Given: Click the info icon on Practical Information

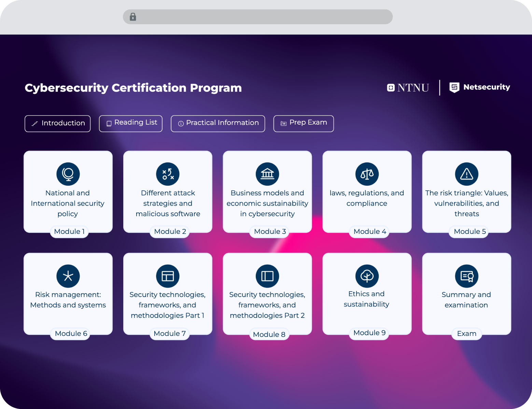Looking at the screenshot, I should coord(181,124).
